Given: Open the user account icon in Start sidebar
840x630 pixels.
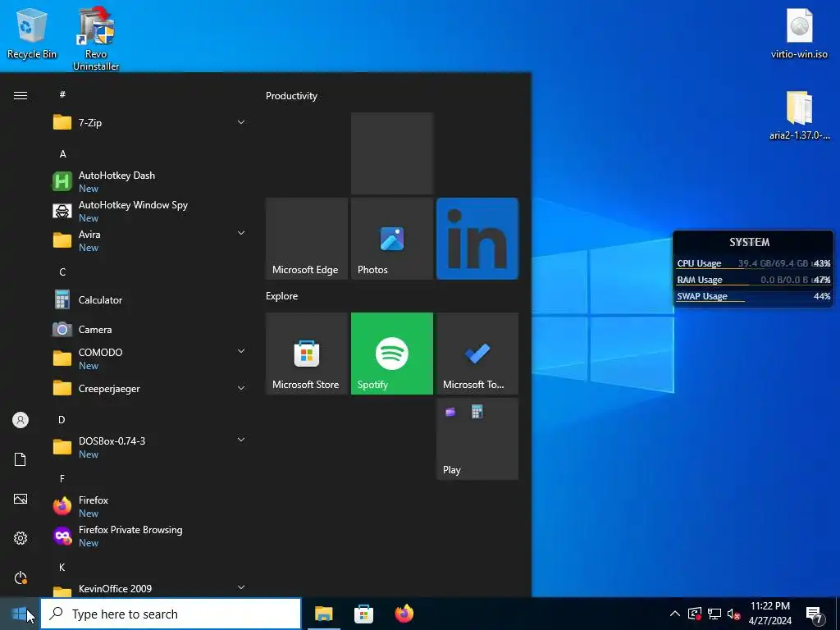Looking at the screenshot, I should [21, 420].
